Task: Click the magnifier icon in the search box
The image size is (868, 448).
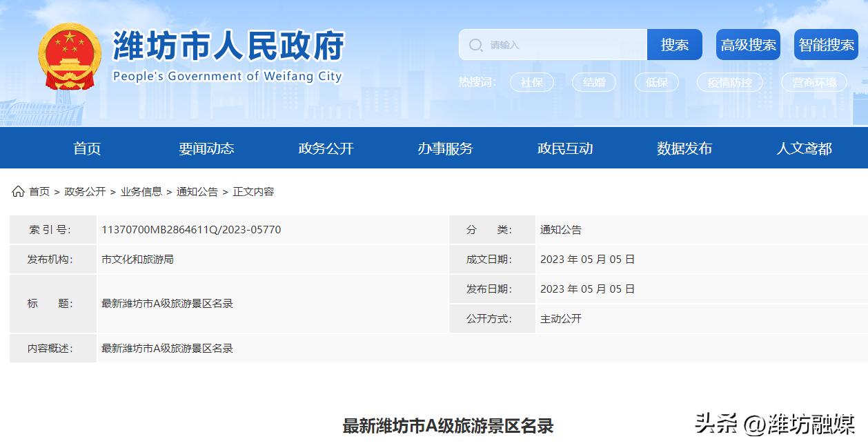Action: click(x=475, y=45)
